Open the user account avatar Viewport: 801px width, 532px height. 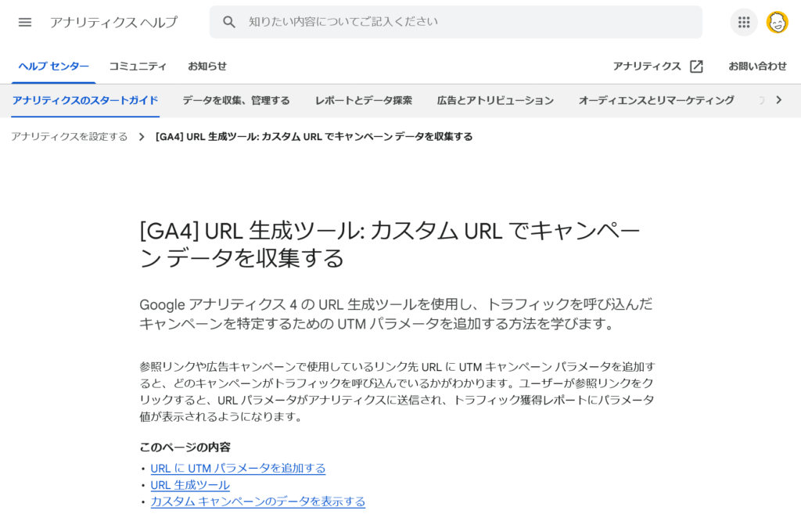(x=777, y=22)
